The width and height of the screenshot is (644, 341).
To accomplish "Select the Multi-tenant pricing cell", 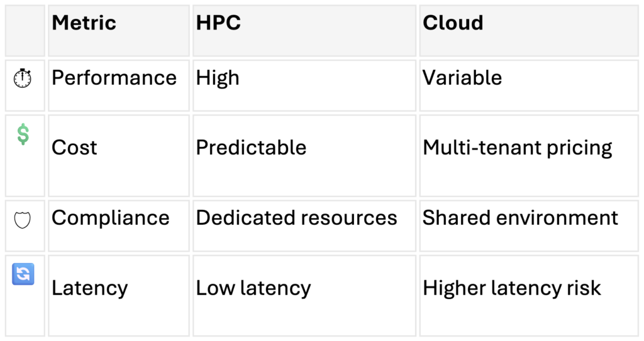I will pos(517,148).
